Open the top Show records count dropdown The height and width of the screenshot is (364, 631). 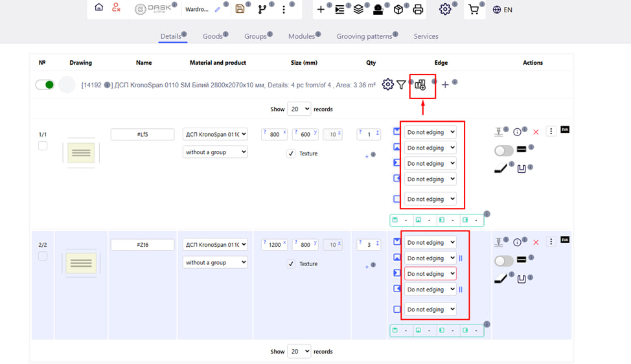pos(299,109)
